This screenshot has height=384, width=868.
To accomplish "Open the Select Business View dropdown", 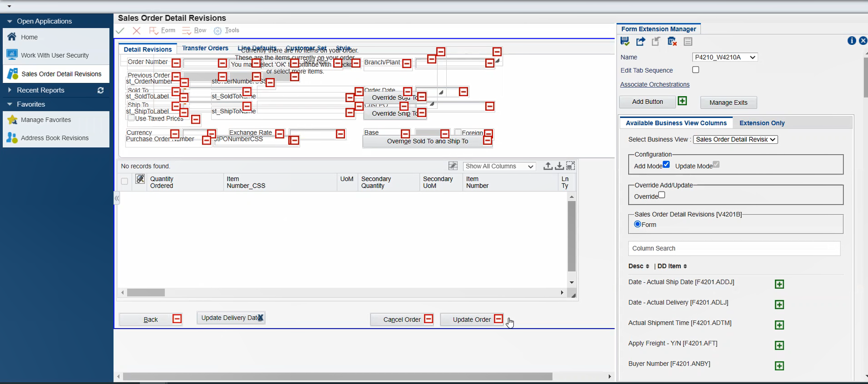I will click(x=735, y=139).
